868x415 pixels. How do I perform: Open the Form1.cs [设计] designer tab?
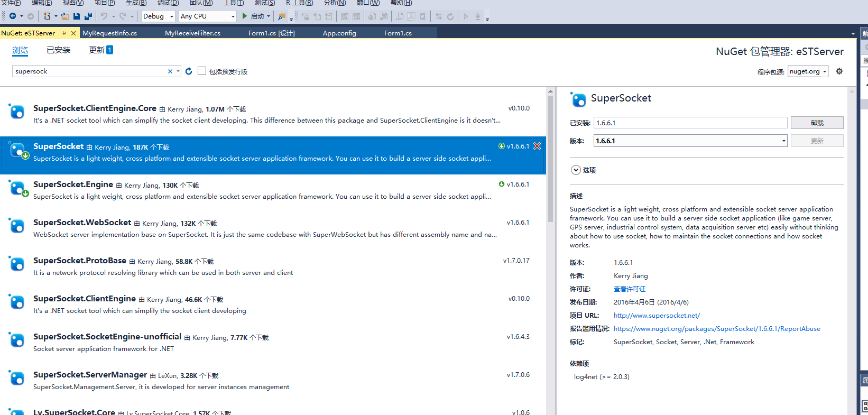pyautogui.click(x=272, y=33)
